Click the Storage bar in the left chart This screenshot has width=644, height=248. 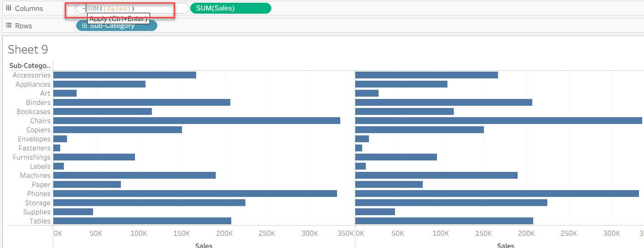point(149,203)
